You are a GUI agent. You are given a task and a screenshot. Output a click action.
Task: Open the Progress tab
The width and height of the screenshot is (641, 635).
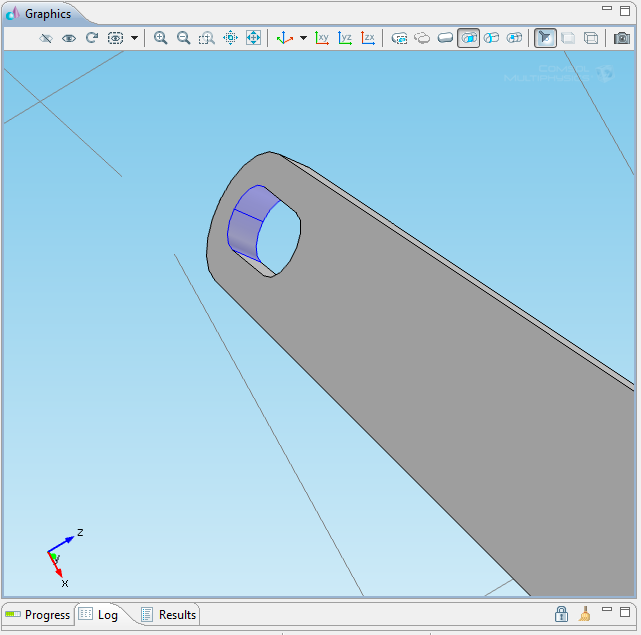pos(38,615)
